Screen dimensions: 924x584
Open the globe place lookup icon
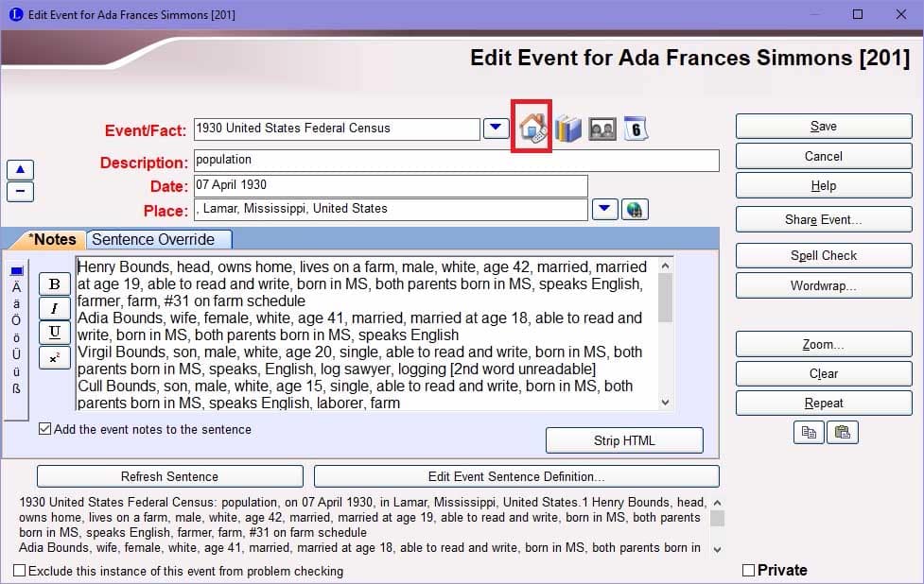[635, 209]
